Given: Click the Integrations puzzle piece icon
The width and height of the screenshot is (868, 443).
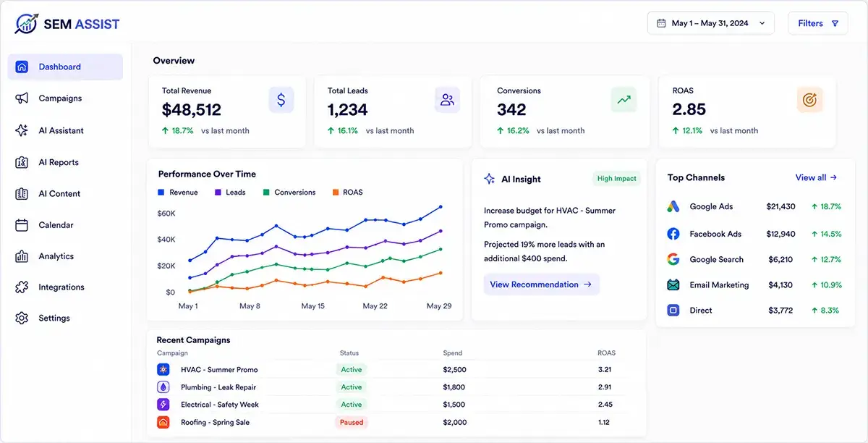Looking at the screenshot, I should coord(22,287).
